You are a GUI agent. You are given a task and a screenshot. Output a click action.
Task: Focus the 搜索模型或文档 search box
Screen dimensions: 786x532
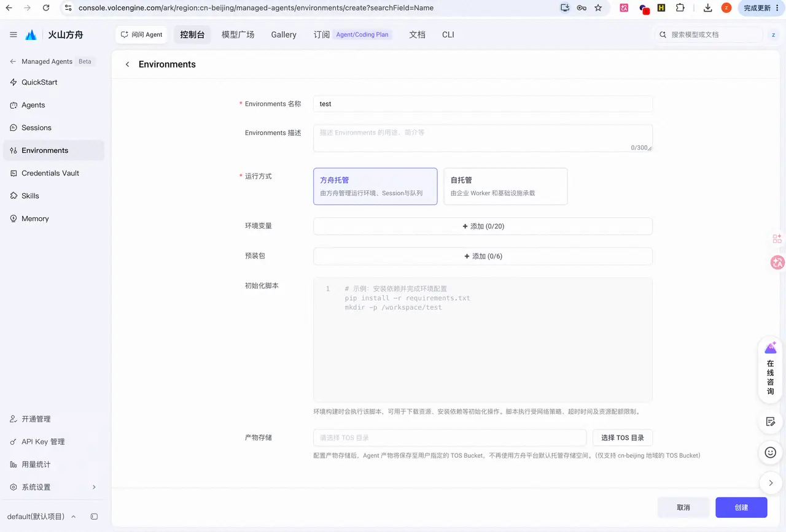coord(709,35)
